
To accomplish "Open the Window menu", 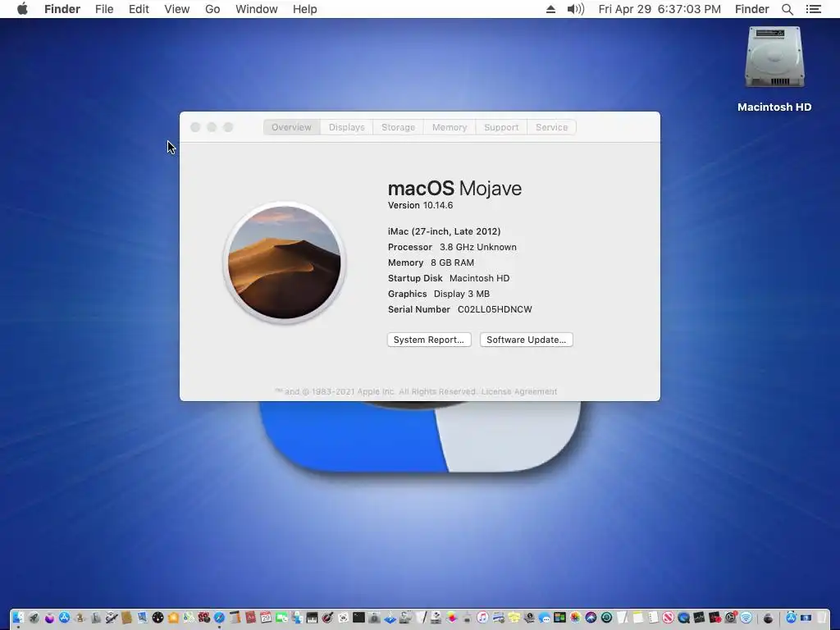I will pos(257,9).
